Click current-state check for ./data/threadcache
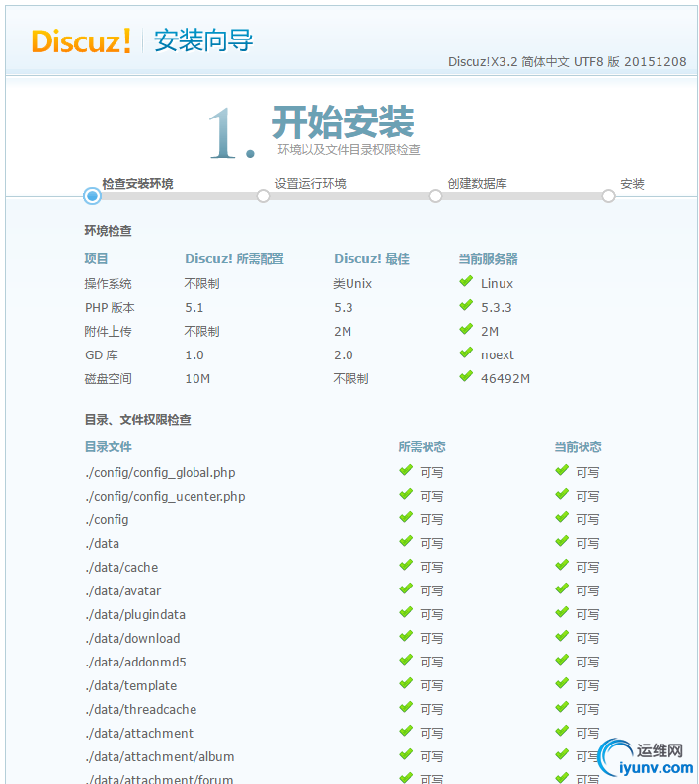The image size is (699, 784). tap(562, 708)
